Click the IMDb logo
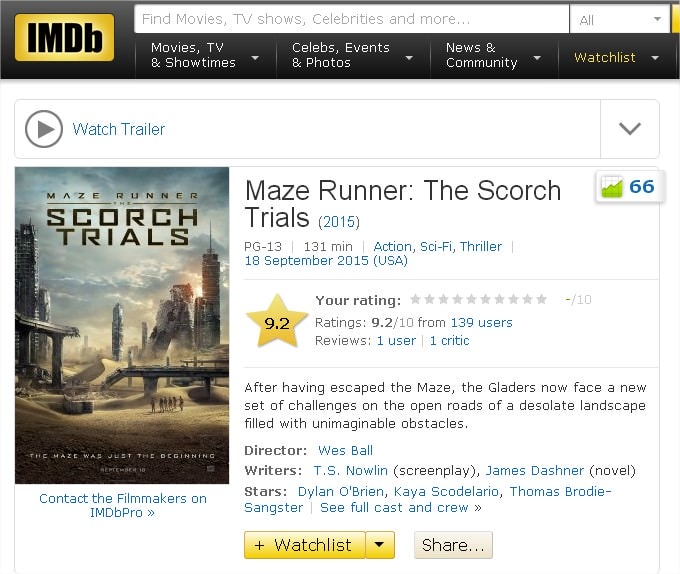This screenshot has height=574, width=680. pos(65,37)
